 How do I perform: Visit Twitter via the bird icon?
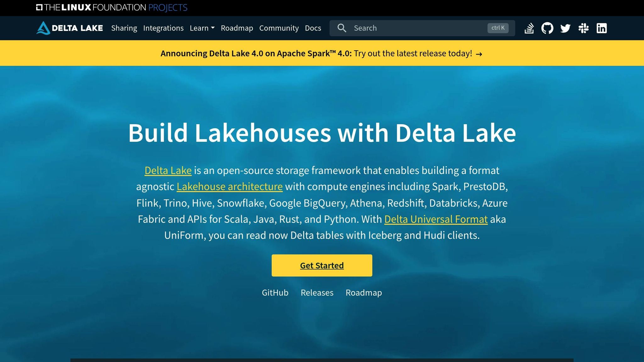(x=565, y=28)
